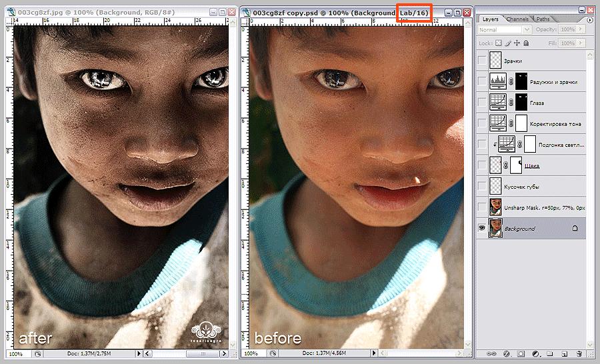Click the Opacity 100% field
This screenshot has width=600, height=364.
click(568, 29)
